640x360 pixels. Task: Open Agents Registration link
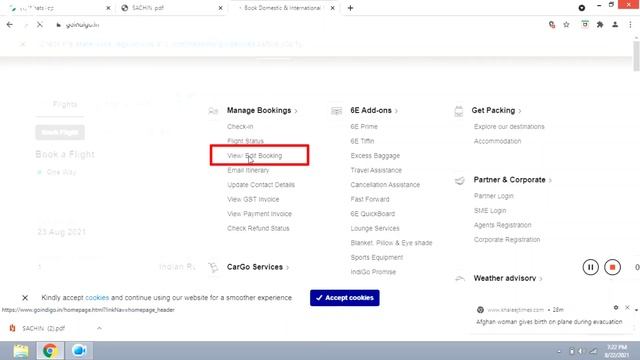tap(502, 225)
